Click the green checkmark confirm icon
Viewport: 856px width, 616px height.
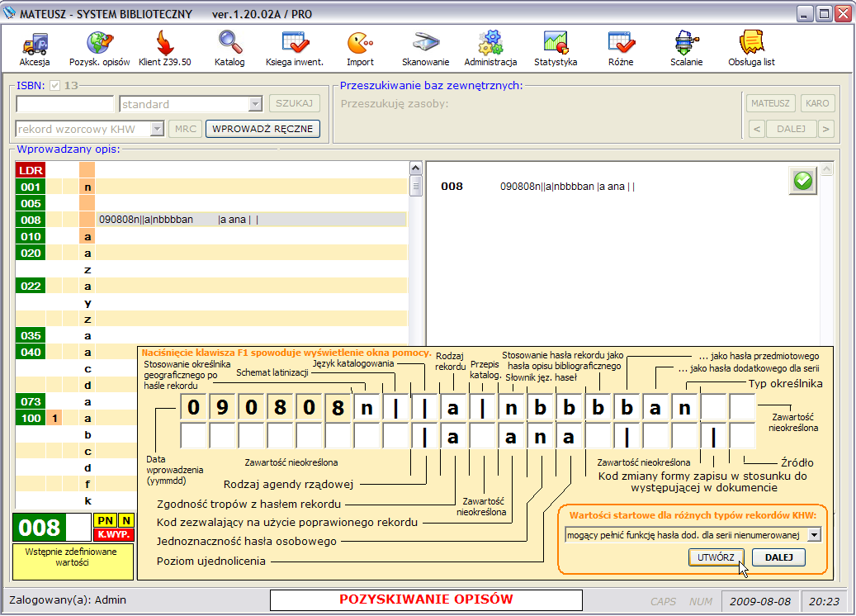click(x=802, y=181)
